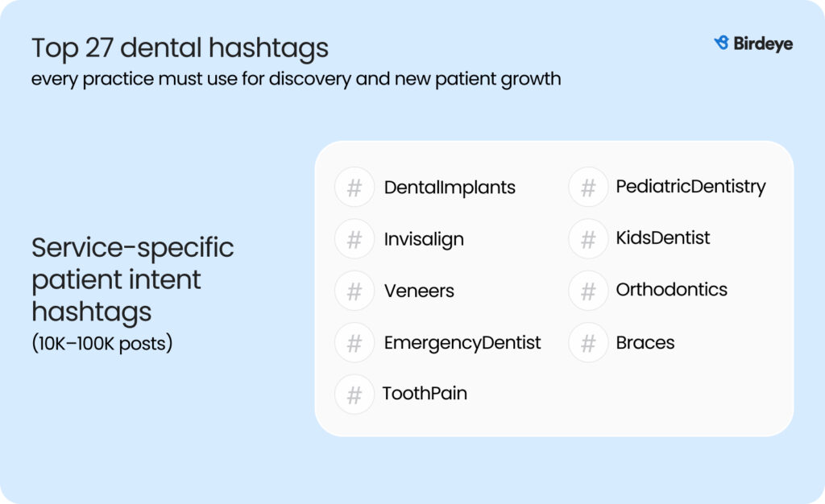Screen dimensions: 825x504
Task: Choose the EmergencyDentist hashtag text
Action: [462, 343]
